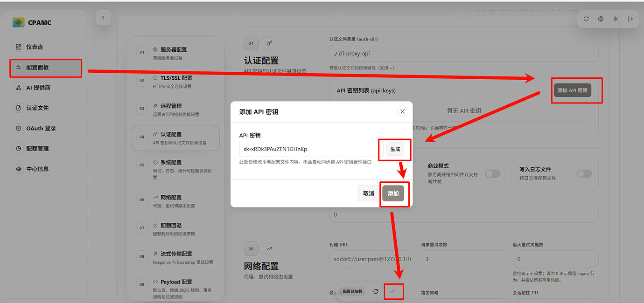Click the 最大重试凭据数 field showing 0
Viewport: 644px width, 303px height.
[555, 259]
